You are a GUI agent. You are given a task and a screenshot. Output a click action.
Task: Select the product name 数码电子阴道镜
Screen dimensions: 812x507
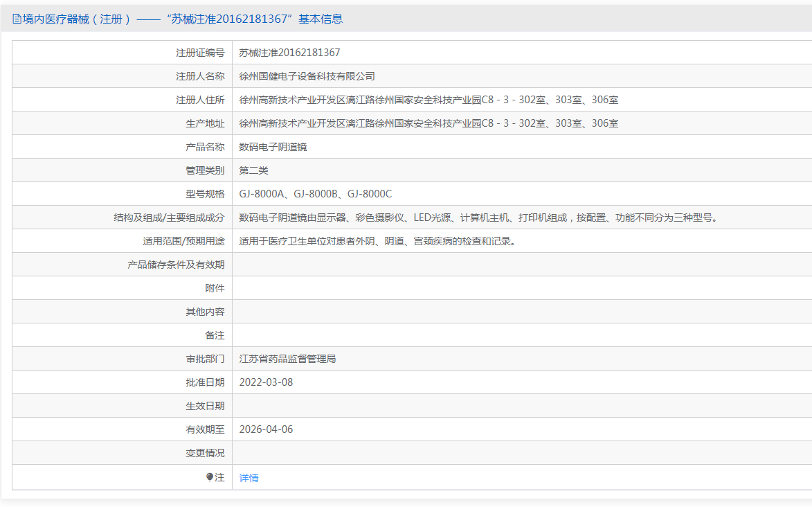tap(273, 147)
